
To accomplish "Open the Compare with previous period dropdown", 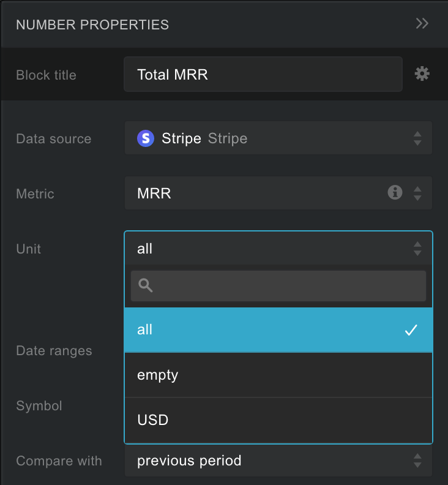I will click(269, 461).
